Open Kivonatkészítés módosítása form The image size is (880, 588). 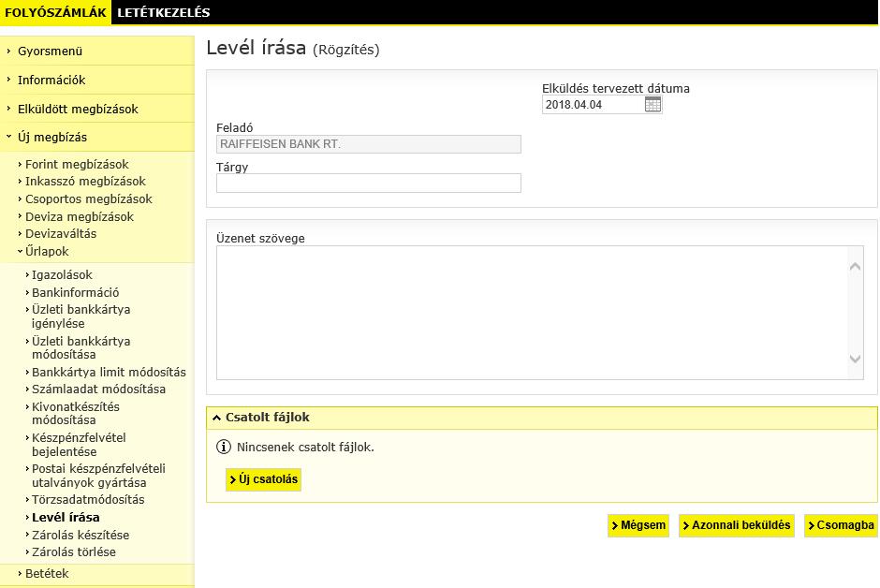point(75,414)
